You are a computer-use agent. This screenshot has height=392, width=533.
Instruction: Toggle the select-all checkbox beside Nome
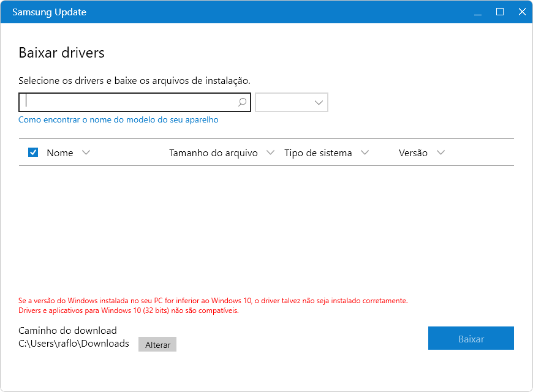click(x=33, y=153)
